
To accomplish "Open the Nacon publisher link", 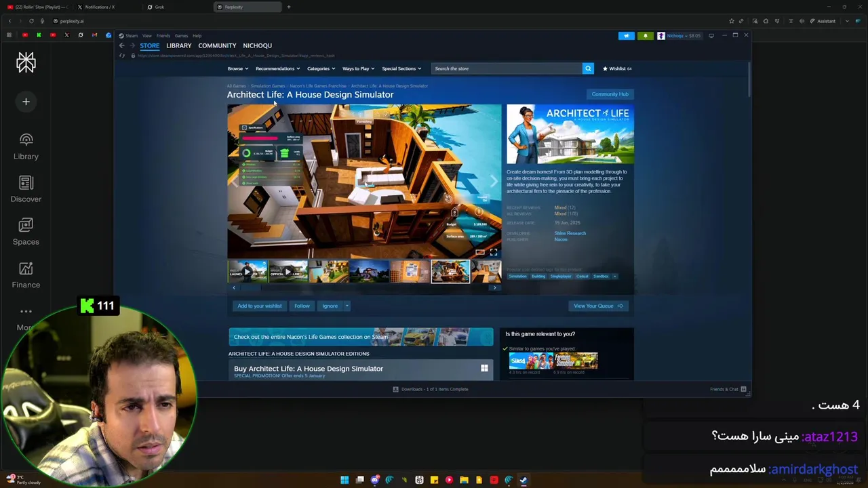I will (561, 239).
